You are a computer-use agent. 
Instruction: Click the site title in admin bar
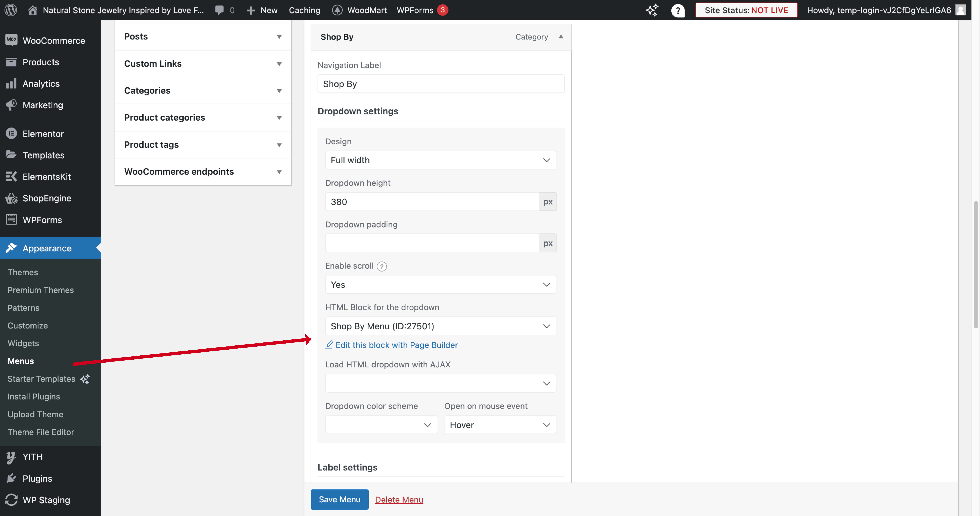[x=123, y=10]
